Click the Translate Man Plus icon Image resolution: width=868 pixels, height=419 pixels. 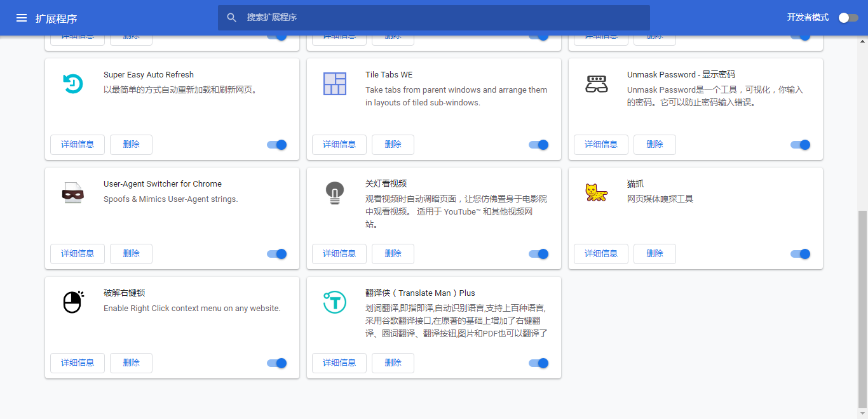(335, 302)
